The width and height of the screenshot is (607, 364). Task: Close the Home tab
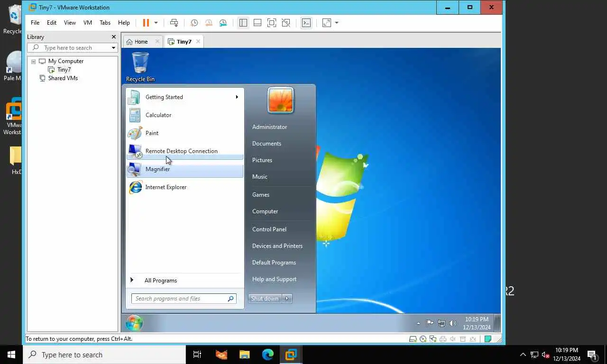(157, 42)
